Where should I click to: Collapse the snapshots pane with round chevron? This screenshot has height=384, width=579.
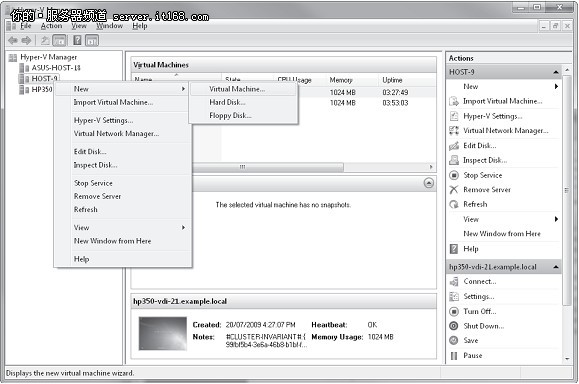click(x=429, y=183)
